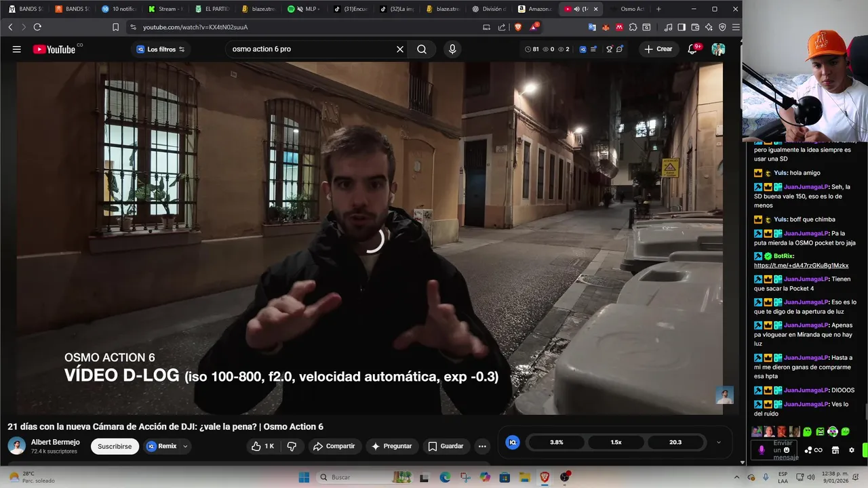Click the Crear button
Image resolution: width=868 pixels, height=488 pixels.
click(x=658, y=49)
